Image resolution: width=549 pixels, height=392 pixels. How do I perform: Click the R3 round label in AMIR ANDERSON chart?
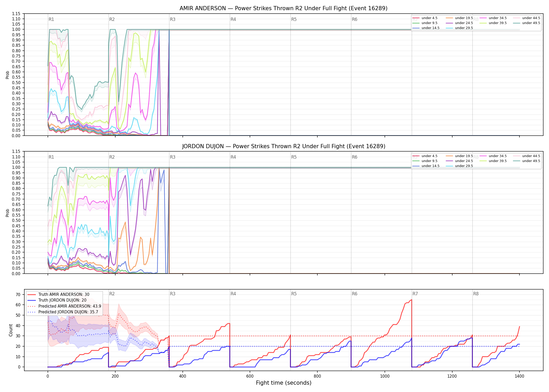point(173,19)
